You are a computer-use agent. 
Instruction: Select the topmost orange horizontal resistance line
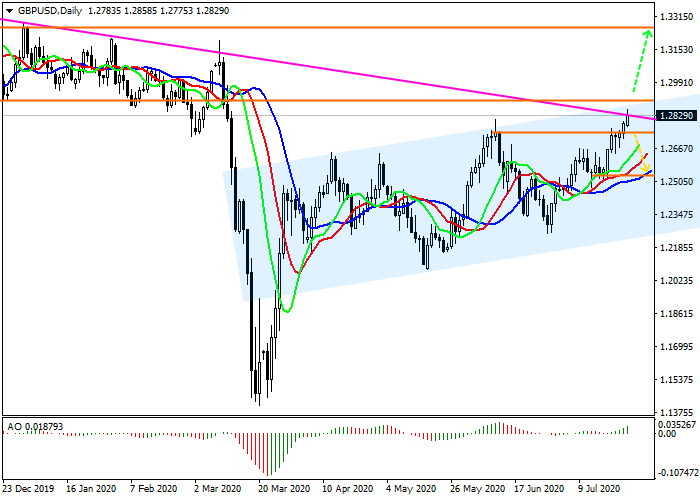(x=330, y=28)
